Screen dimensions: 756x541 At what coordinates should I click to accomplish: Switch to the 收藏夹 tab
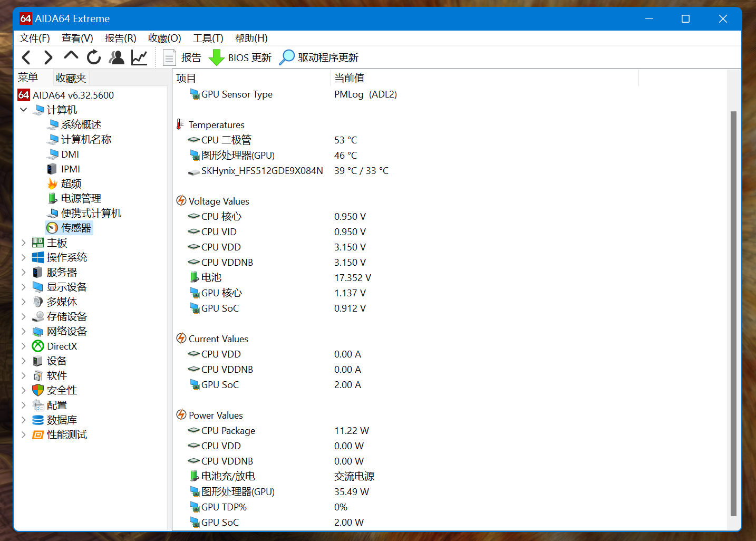coord(71,78)
